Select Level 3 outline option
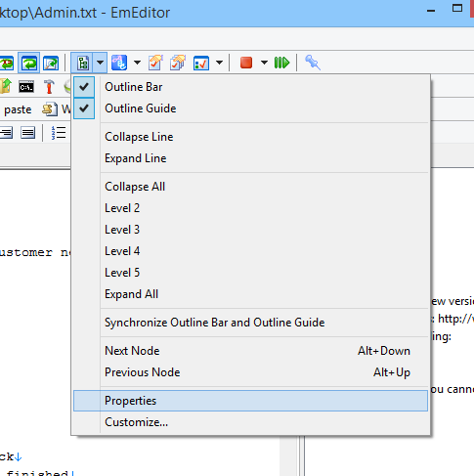The image size is (474, 476). pyautogui.click(x=250, y=230)
